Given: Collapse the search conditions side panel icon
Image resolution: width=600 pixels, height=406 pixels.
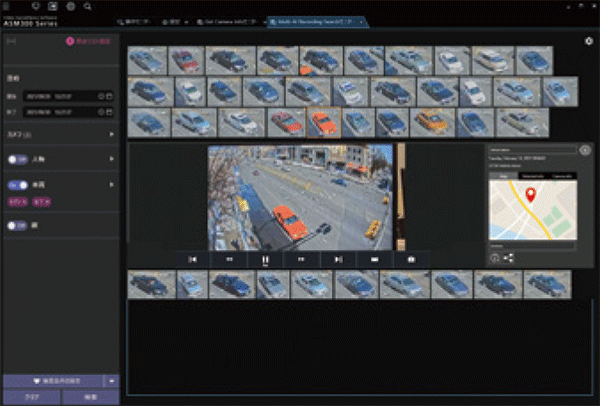Looking at the screenshot, I should (x=11, y=41).
